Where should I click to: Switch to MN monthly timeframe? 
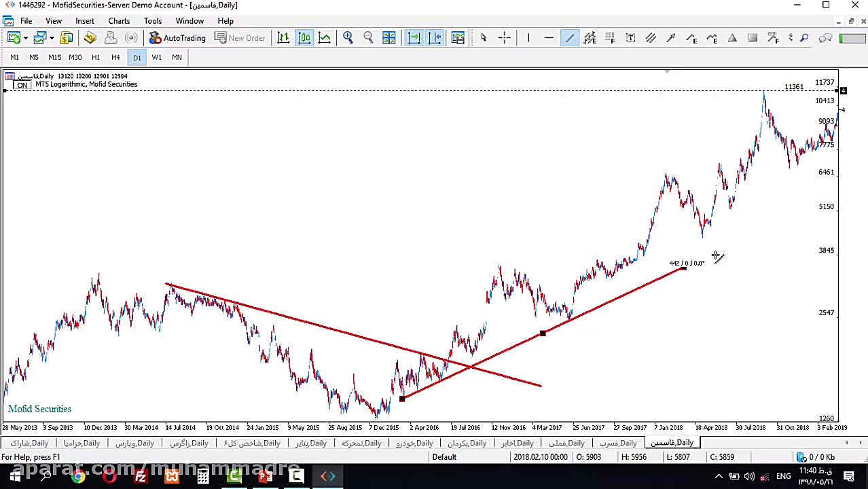pyautogui.click(x=177, y=58)
